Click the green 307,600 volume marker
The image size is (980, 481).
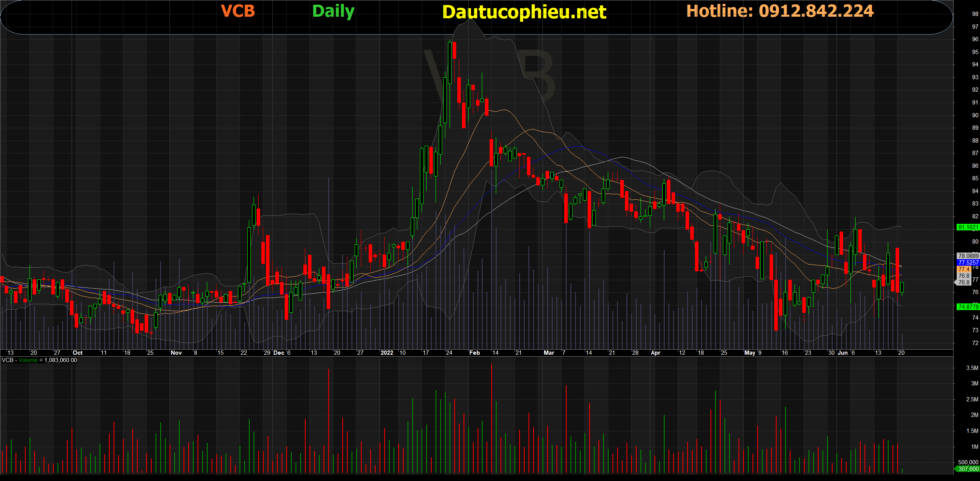point(968,469)
